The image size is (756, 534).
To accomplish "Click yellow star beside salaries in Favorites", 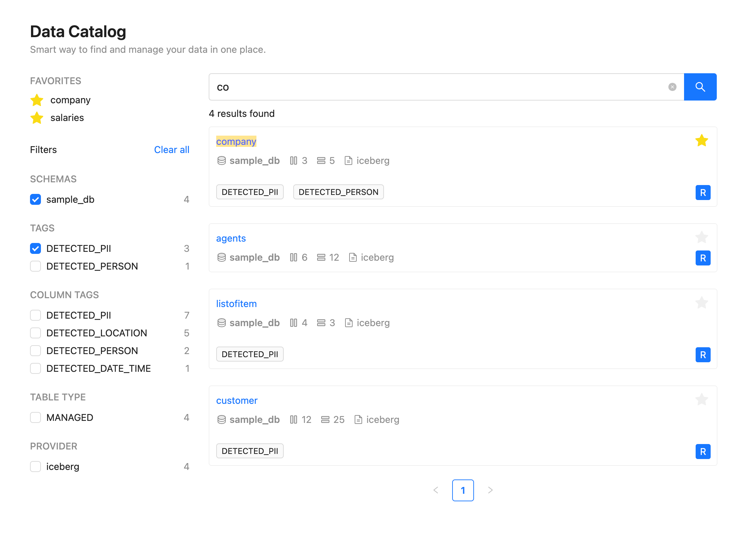I will tap(37, 118).
